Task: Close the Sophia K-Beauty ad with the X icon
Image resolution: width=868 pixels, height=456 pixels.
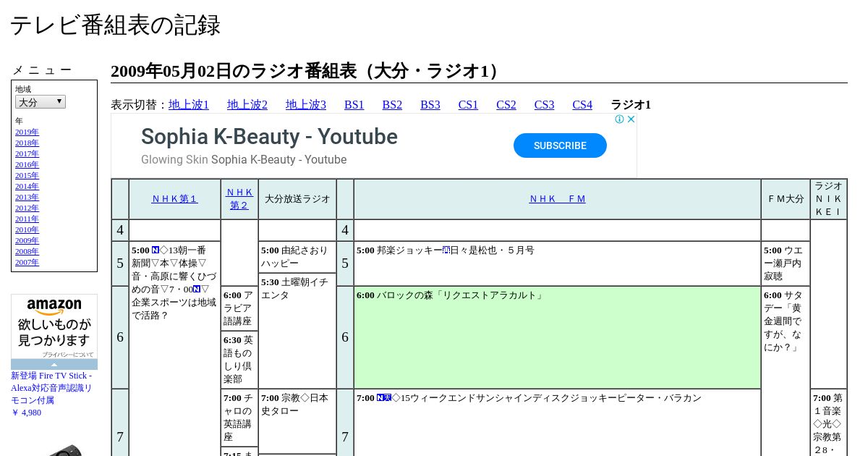Action: 631,119
